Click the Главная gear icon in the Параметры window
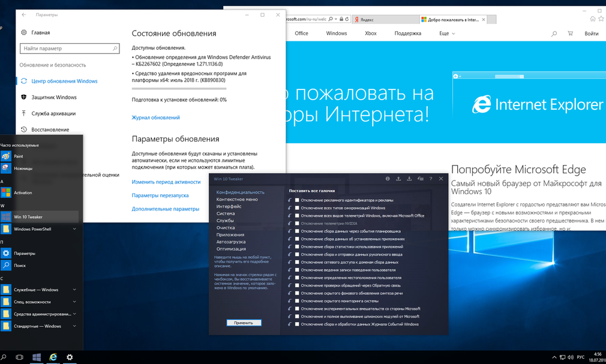This screenshot has width=606, height=364. pos(24,32)
